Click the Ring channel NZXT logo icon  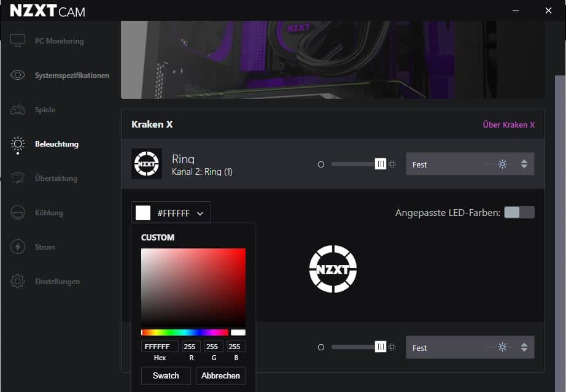[x=147, y=164]
